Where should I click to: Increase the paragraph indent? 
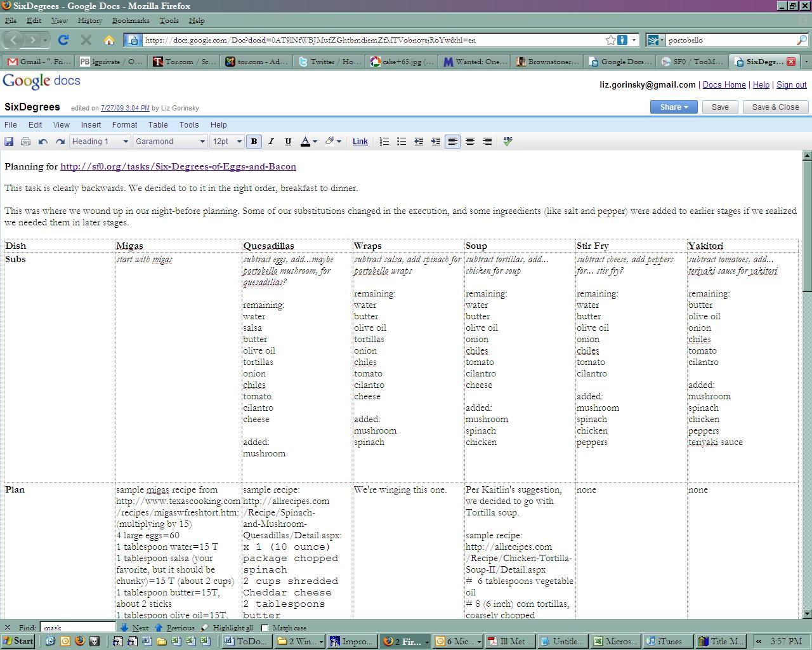[x=436, y=142]
